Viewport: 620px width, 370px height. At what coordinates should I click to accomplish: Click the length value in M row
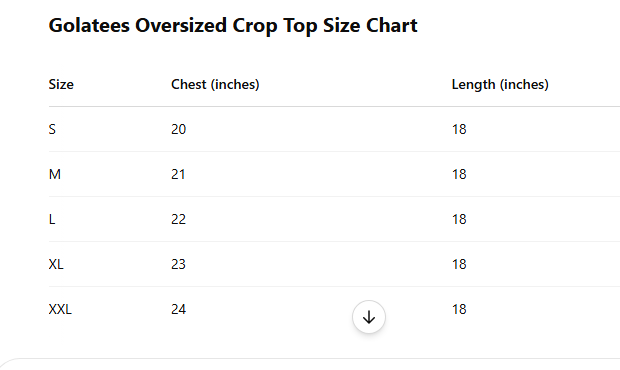[459, 174]
